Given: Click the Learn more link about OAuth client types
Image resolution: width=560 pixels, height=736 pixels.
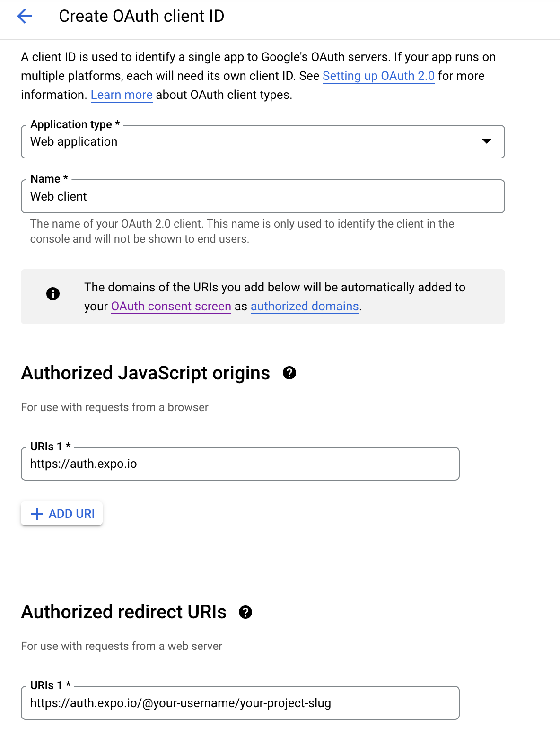Looking at the screenshot, I should click(121, 95).
